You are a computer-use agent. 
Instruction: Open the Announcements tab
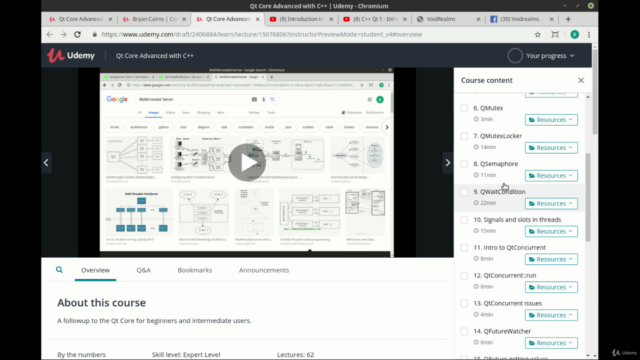coord(264,270)
